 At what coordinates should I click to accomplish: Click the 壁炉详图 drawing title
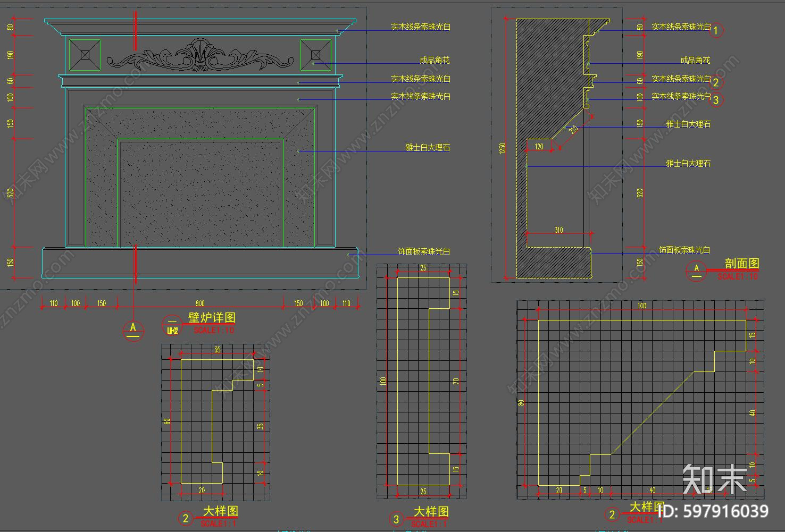coord(212,317)
